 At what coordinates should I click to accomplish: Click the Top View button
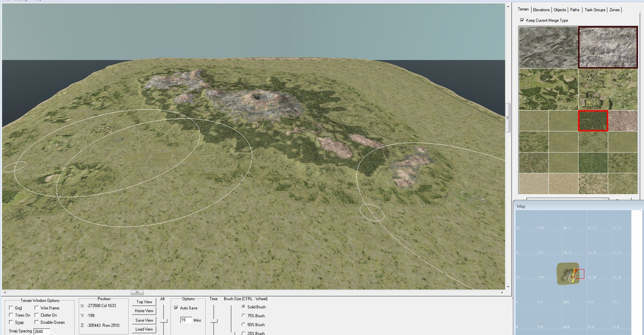click(144, 302)
